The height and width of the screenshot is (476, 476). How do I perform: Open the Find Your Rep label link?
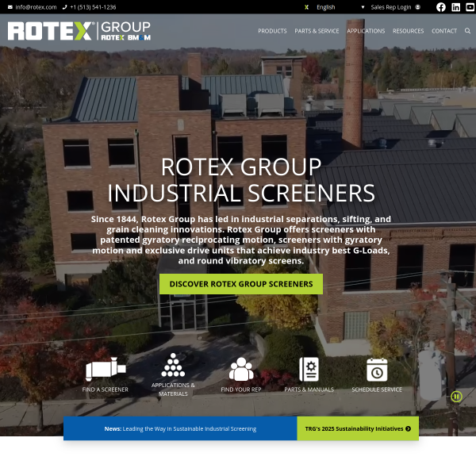[x=241, y=390]
